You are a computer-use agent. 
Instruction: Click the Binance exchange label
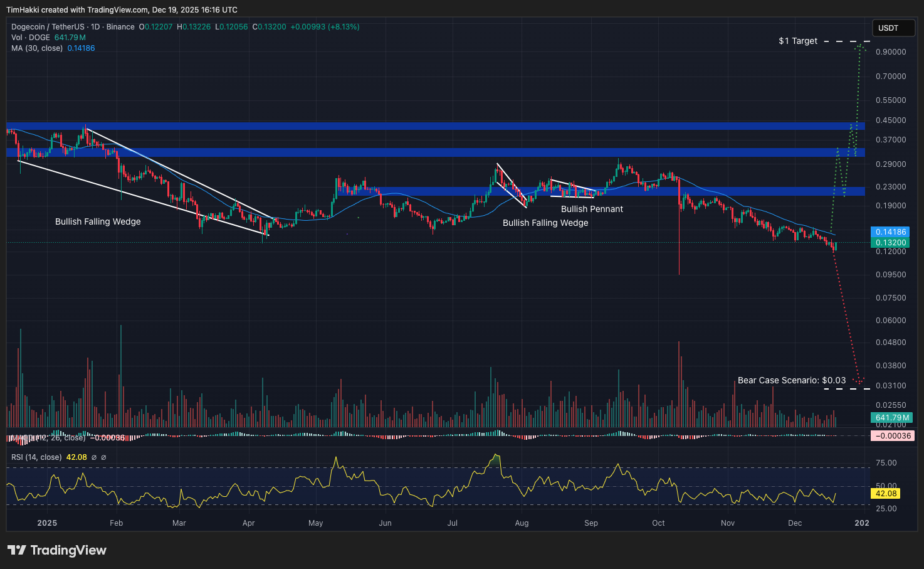pyautogui.click(x=120, y=27)
